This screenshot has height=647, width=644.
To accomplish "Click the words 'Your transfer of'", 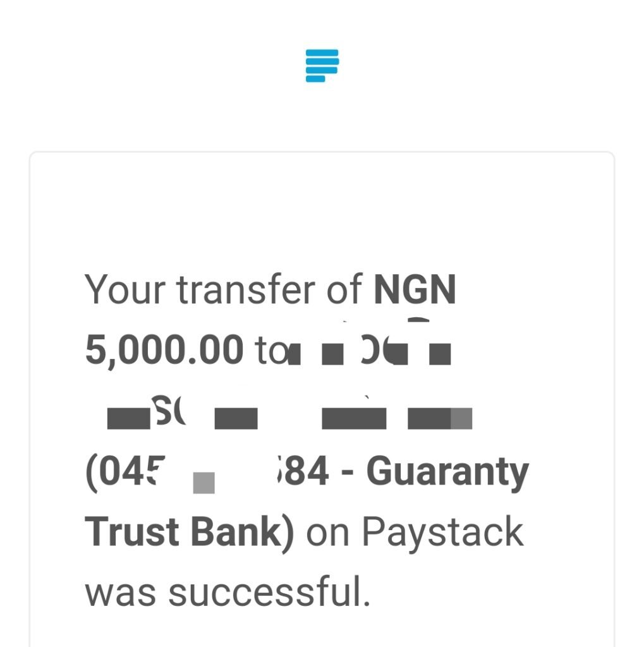I will click(x=223, y=289).
